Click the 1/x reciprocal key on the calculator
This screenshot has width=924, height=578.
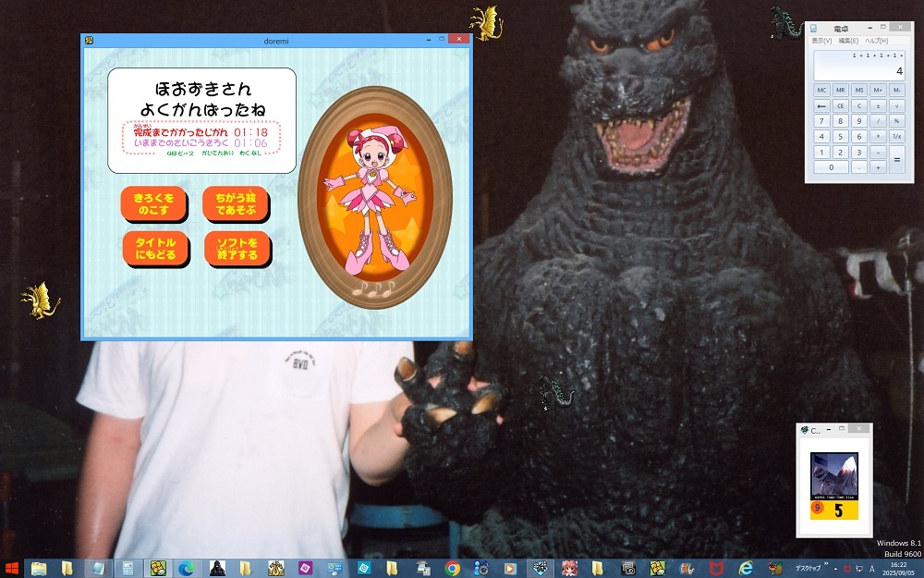point(897,136)
